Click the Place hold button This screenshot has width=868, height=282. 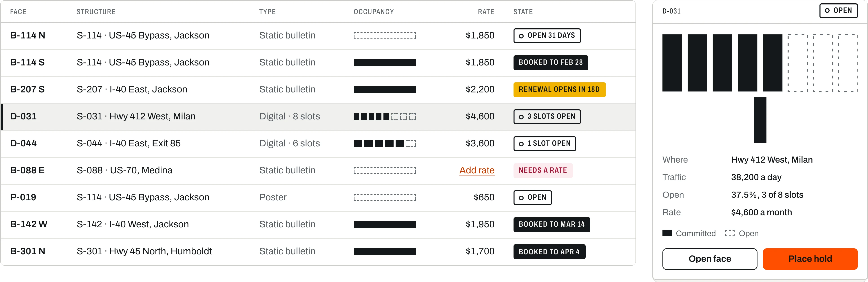pos(810,259)
